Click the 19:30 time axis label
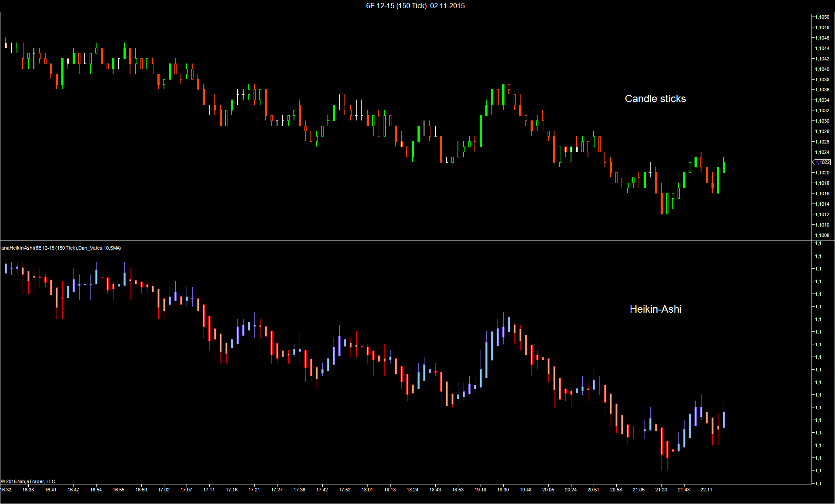The width and height of the screenshot is (835, 504). (503, 490)
